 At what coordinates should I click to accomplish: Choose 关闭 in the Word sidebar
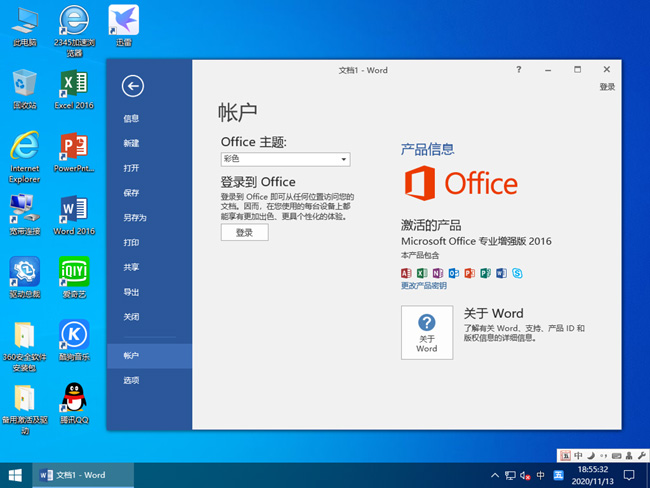(131, 317)
